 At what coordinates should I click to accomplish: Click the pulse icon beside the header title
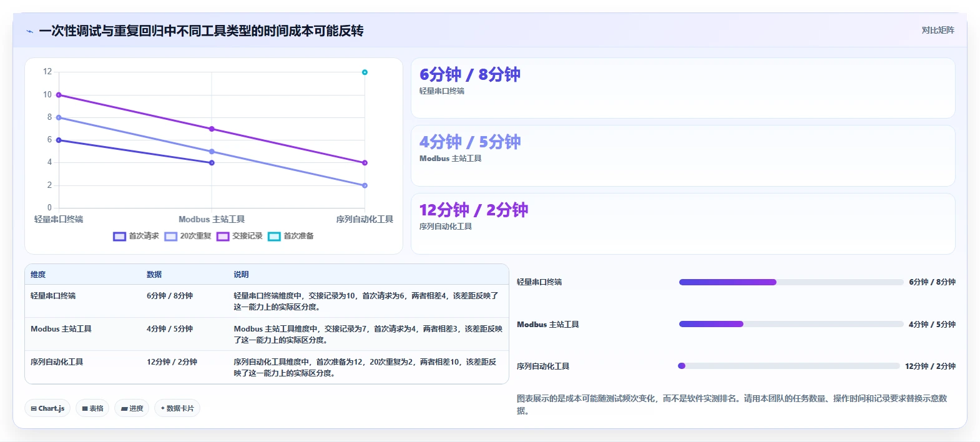pos(29,31)
